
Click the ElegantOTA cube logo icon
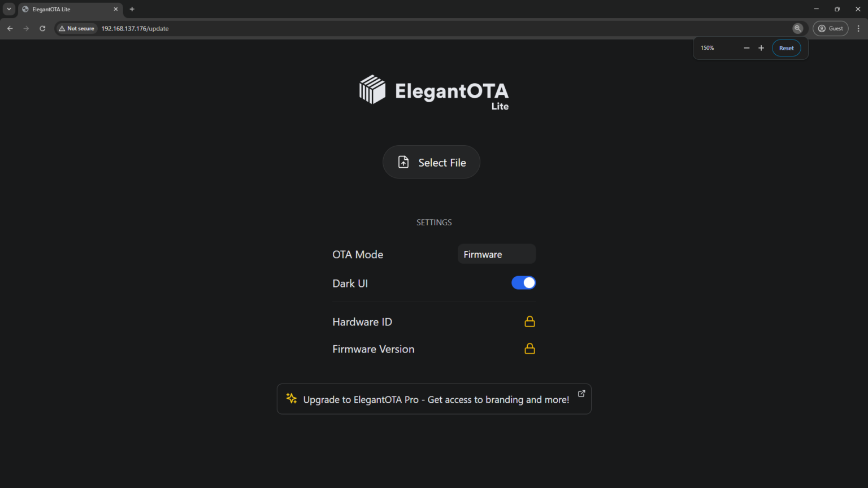[372, 90]
